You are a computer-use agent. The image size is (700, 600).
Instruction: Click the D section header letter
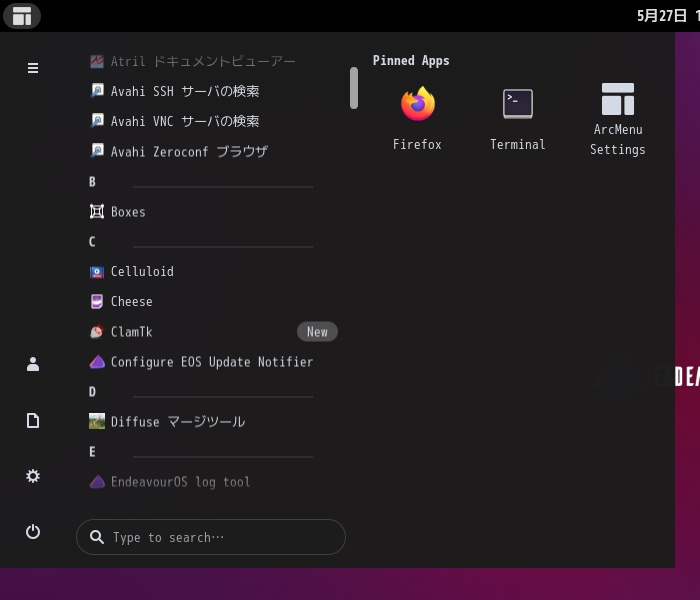tap(92, 392)
